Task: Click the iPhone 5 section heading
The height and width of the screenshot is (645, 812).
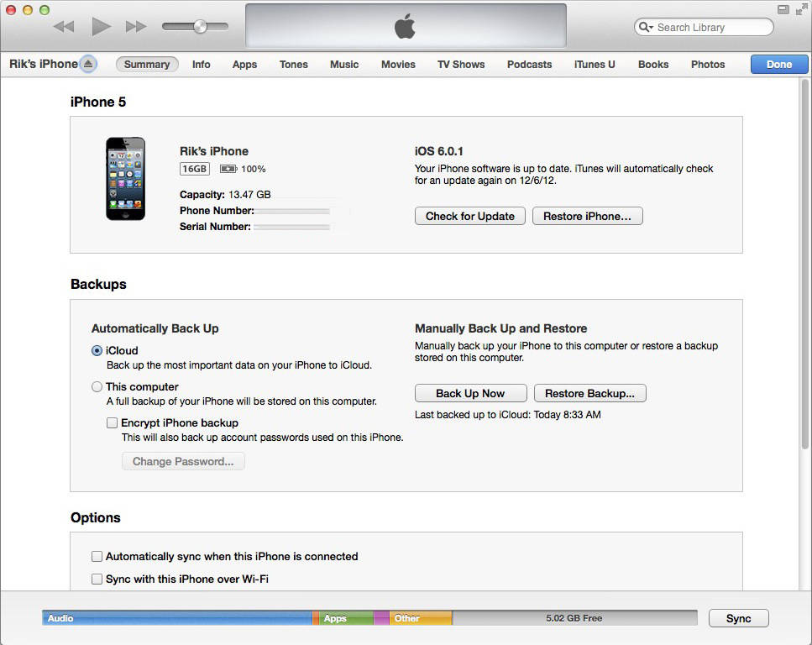Action: pyautogui.click(x=98, y=102)
